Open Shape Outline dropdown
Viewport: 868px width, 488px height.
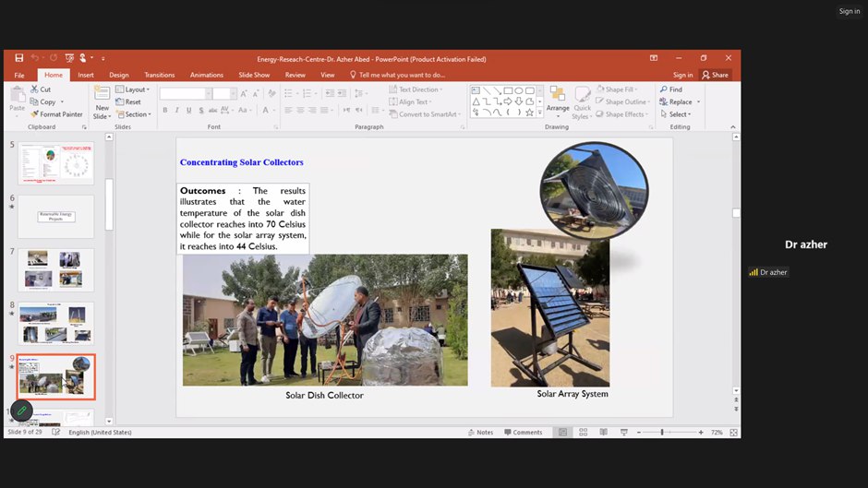[x=622, y=101]
